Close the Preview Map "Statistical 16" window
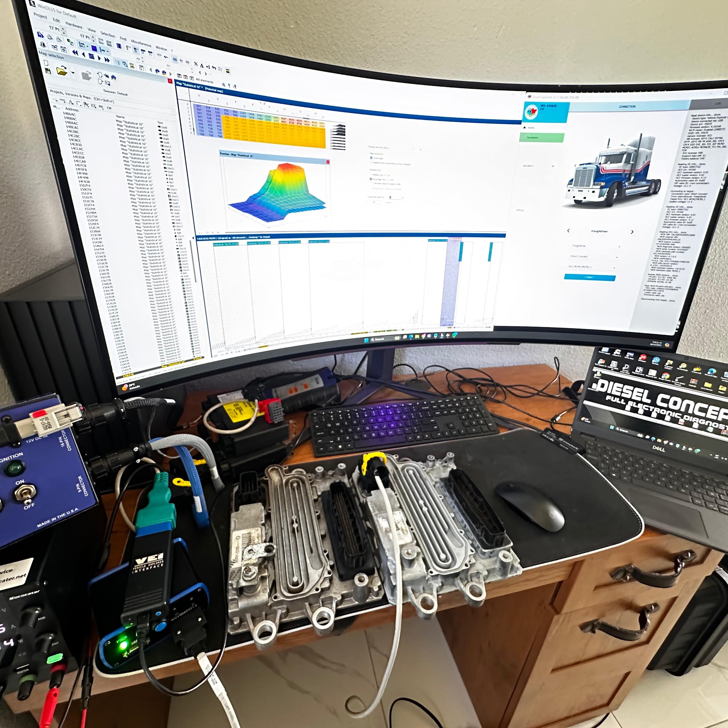 tap(328, 162)
